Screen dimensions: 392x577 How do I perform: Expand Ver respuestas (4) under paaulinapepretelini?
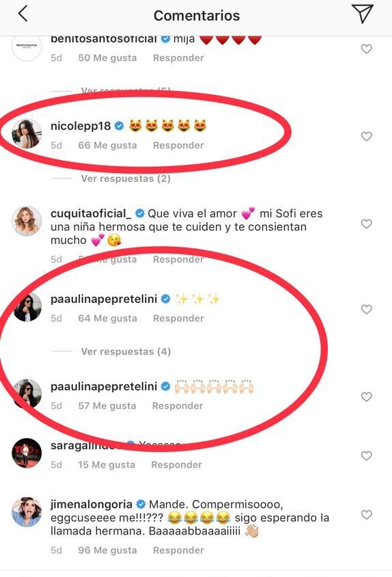(x=126, y=351)
